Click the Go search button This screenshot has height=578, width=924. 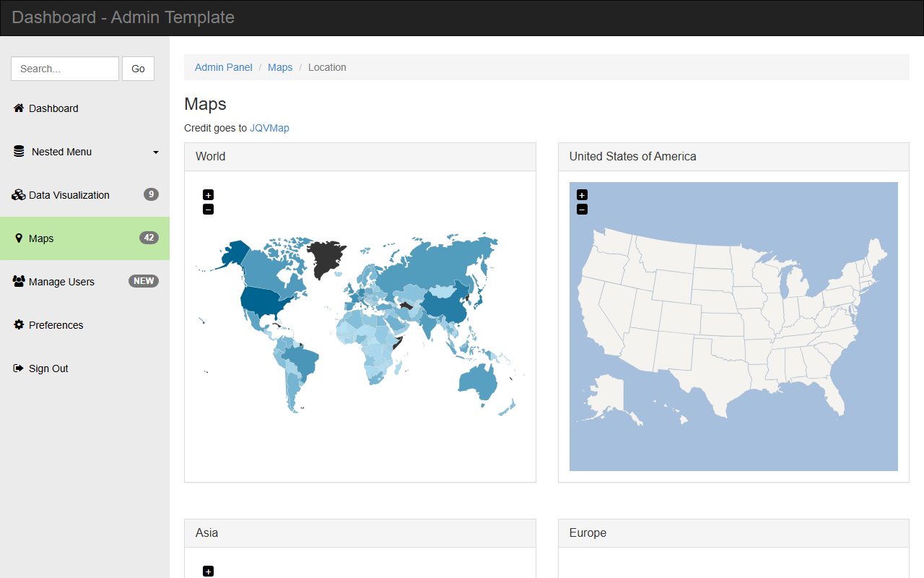138,69
